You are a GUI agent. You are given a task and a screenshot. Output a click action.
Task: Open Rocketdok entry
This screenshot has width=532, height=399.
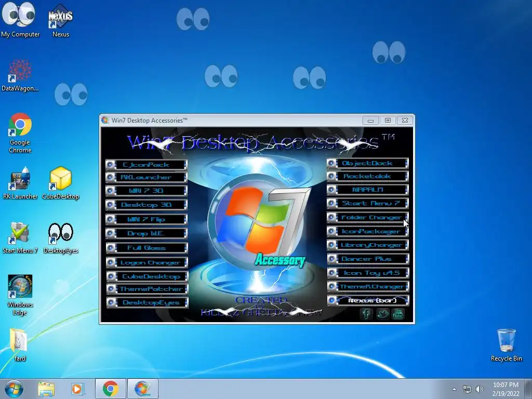368,177
